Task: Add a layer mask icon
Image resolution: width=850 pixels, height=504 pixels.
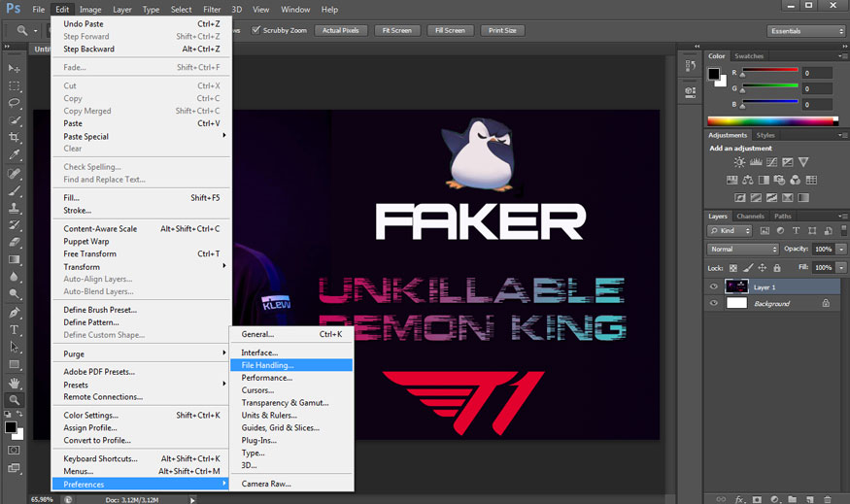Action: coord(758,499)
